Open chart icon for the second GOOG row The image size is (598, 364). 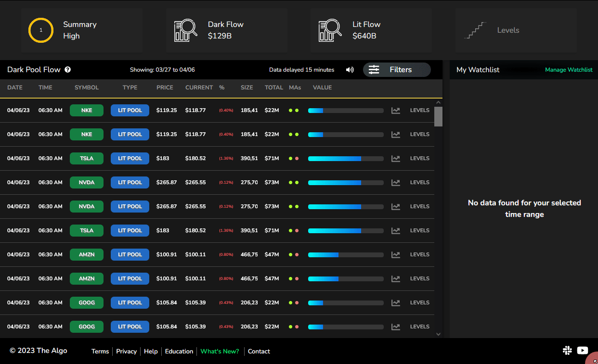point(396,326)
